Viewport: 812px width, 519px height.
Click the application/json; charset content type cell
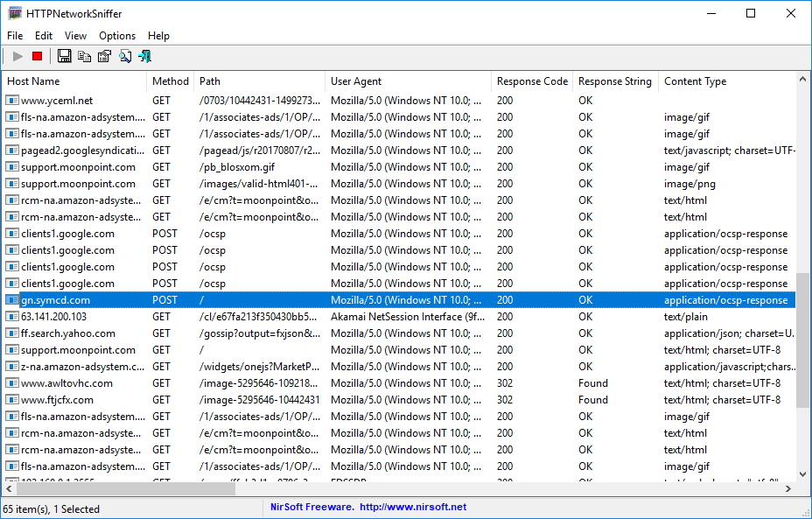(x=730, y=333)
